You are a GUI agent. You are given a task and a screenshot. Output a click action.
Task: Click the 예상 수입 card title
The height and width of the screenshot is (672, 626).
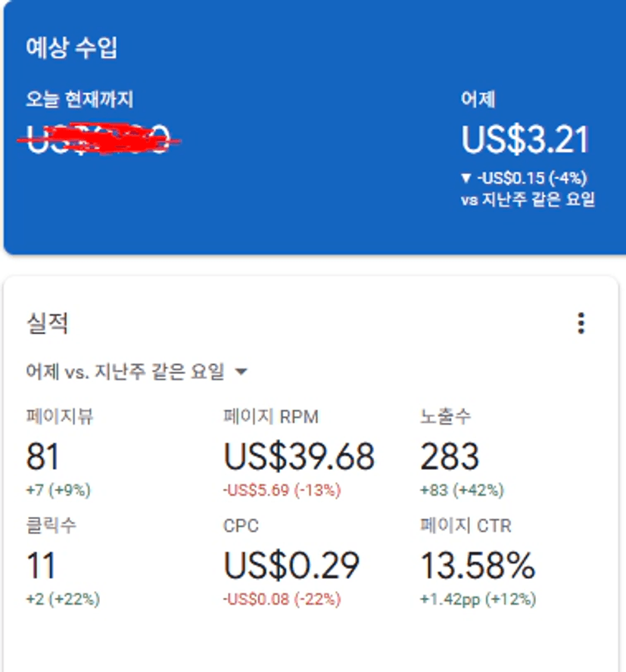coord(71,48)
